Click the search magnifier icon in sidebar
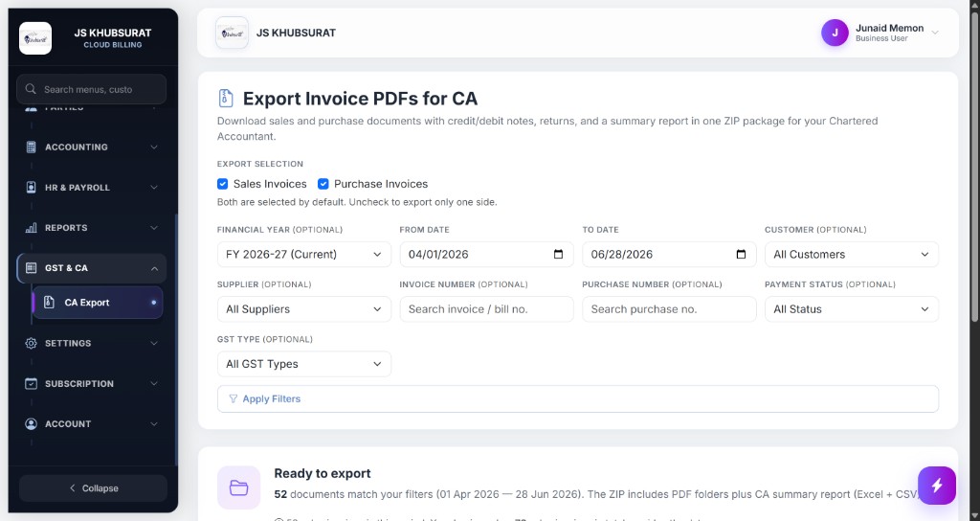Image resolution: width=980 pixels, height=521 pixels. [31, 89]
